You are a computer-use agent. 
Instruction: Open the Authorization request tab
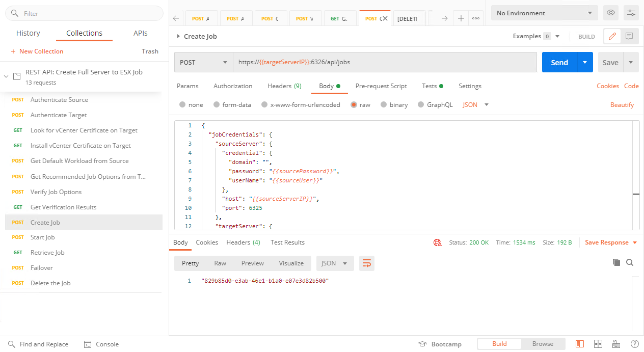coord(233,86)
